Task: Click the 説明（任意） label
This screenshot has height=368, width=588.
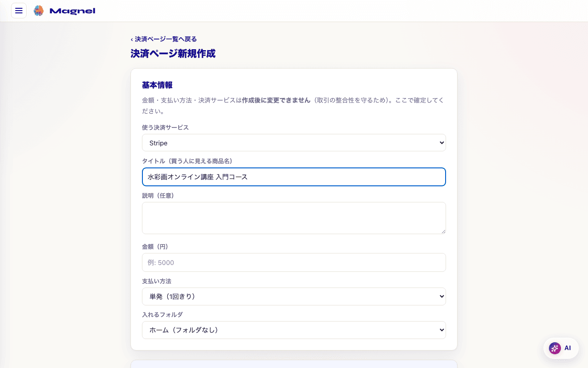Action: (x=158, y=195)
